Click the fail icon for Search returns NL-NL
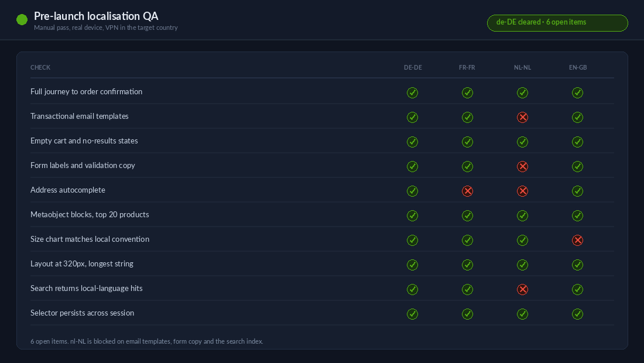This screenshot has height=363, width=644. coord(522,290)
